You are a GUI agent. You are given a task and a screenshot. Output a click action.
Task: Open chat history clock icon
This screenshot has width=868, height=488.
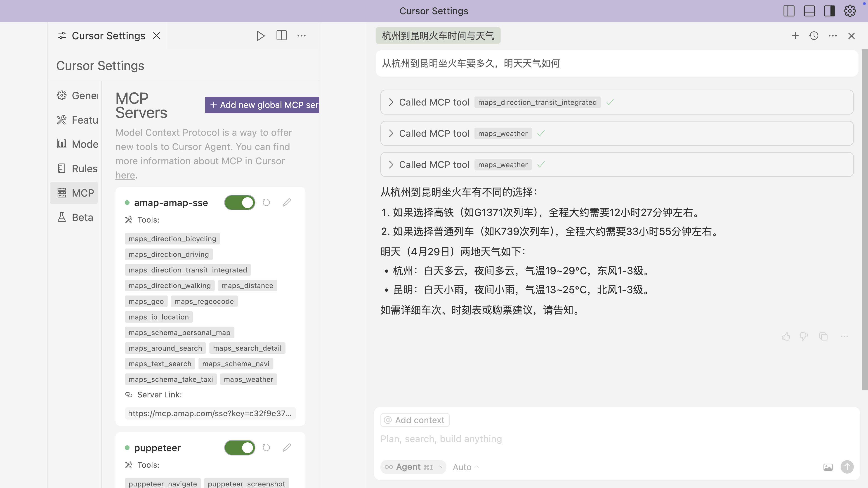click(x=814, y=36)
